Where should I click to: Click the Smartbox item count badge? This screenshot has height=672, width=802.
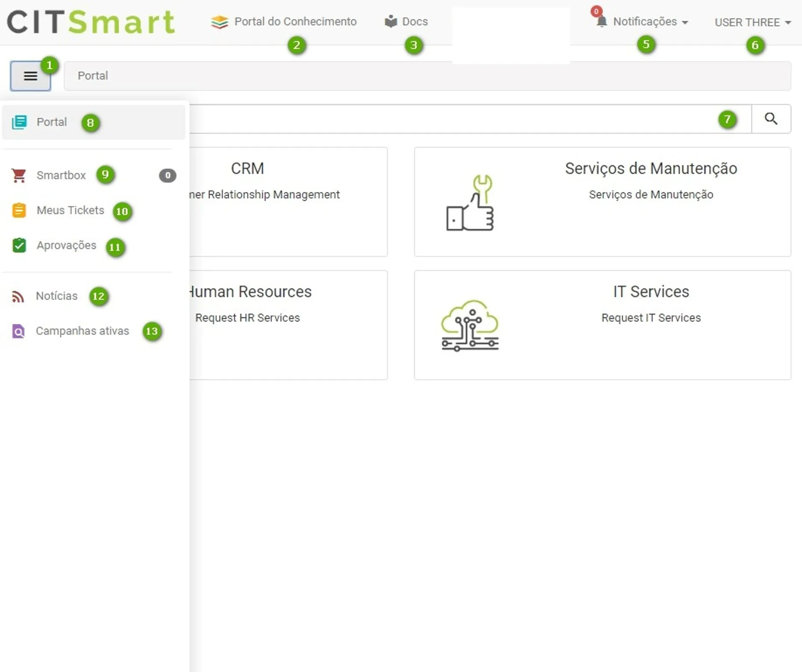[x=167, y=175]
